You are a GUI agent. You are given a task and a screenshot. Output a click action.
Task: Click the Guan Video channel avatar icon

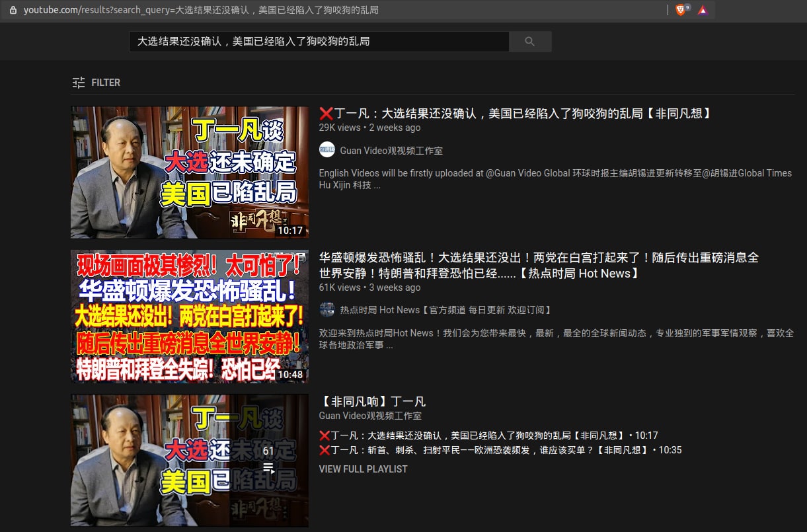click(x=327, y=150)
